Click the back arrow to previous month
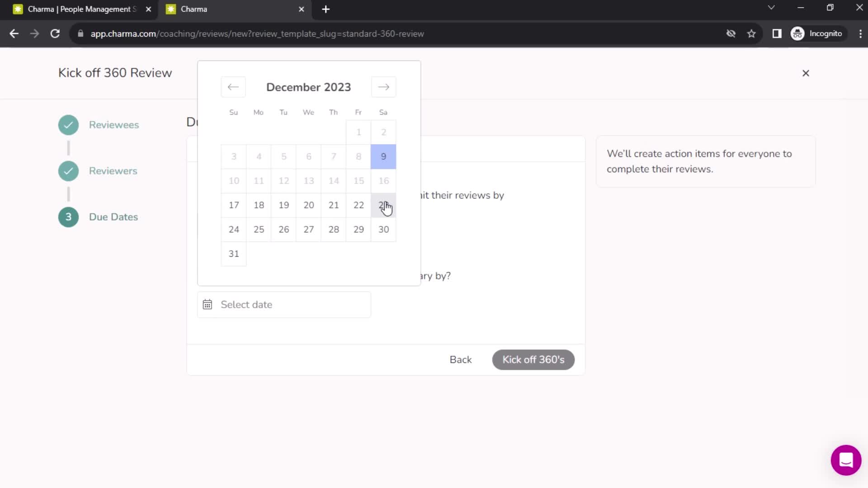 (232, 86)
